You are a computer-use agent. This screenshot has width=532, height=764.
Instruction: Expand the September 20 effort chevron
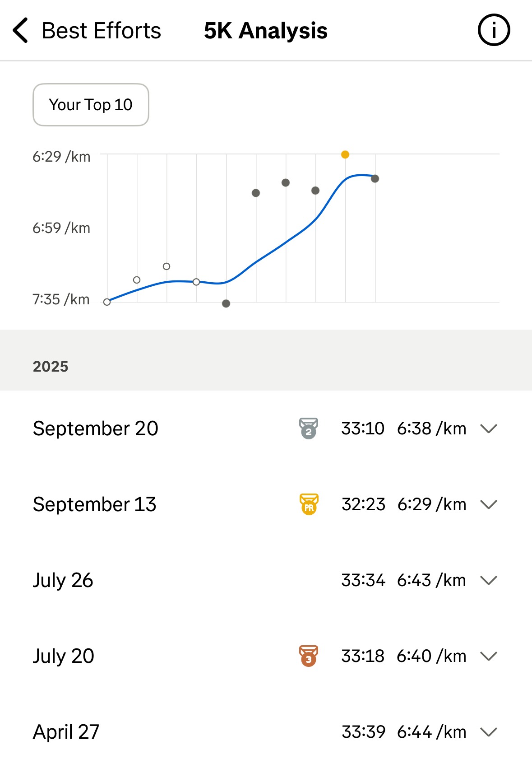click(489, 429)
